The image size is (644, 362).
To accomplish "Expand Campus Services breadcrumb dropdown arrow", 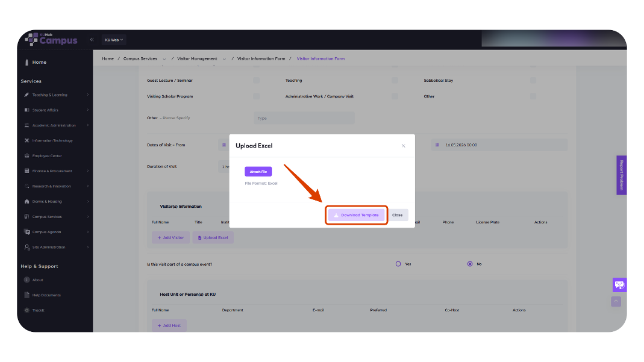I will (164, 59).
